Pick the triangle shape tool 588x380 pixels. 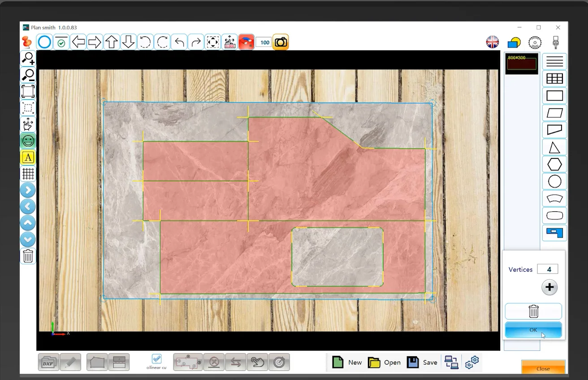[x=554, y=147]
